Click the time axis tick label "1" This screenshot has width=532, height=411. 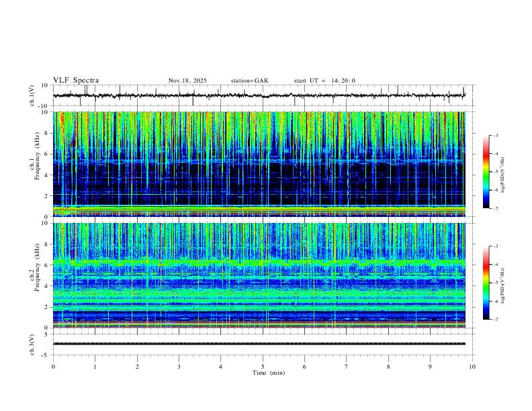(95, 367)
